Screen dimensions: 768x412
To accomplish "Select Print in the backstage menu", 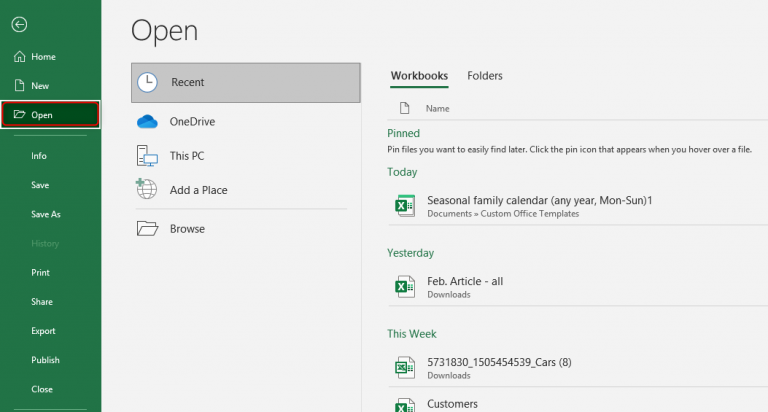I will click(x=40, y=272).
